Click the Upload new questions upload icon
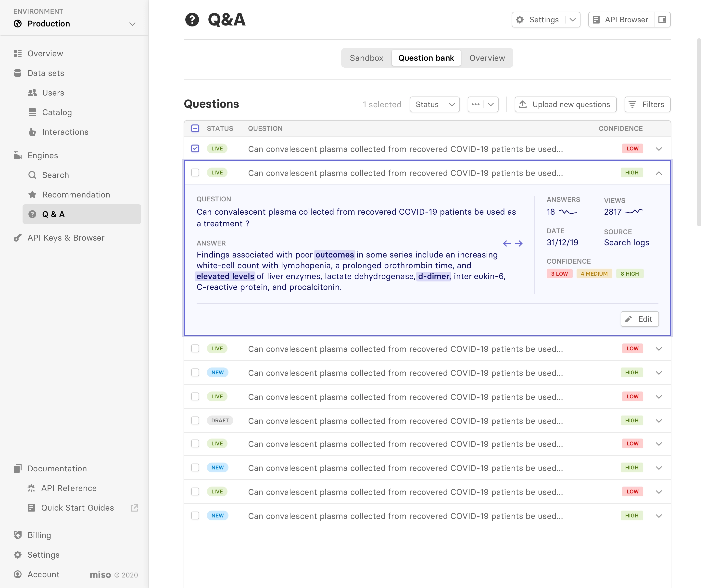Screen dimensions: 706x588 [523, 105]
